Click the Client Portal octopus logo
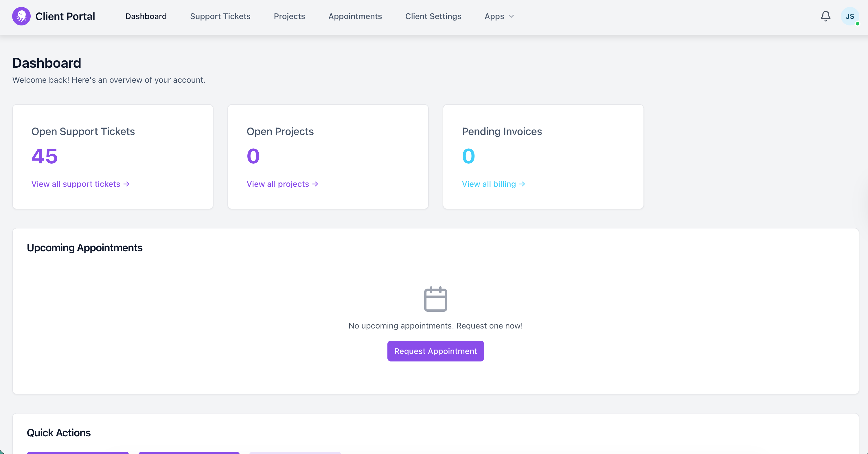The width and height of the screenshot is (868, 454). 21,16
